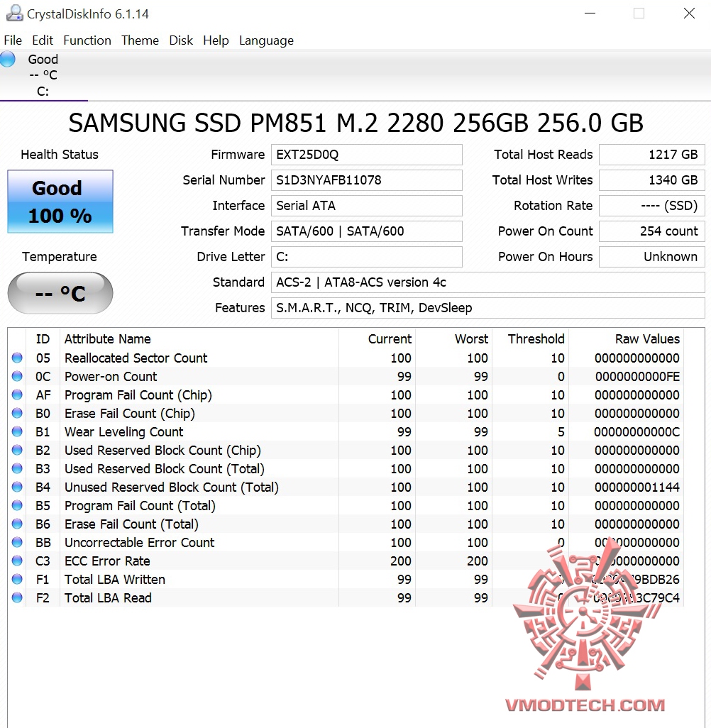Click status orb for Power-on Count row
The height and width of the screenshot is (728, 711).
pyautogui.click(x=17, y=376)
